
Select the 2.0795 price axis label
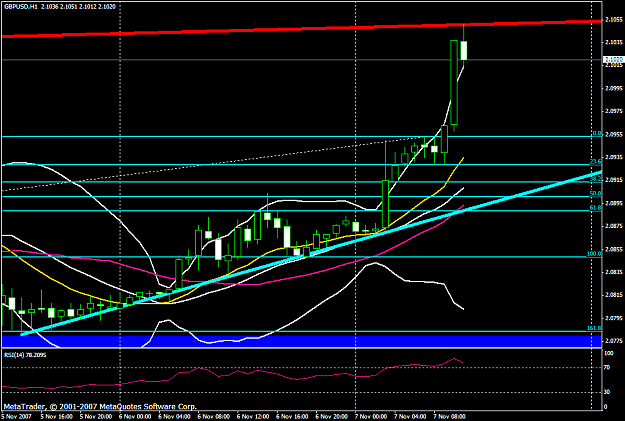[x=613, y=318]
